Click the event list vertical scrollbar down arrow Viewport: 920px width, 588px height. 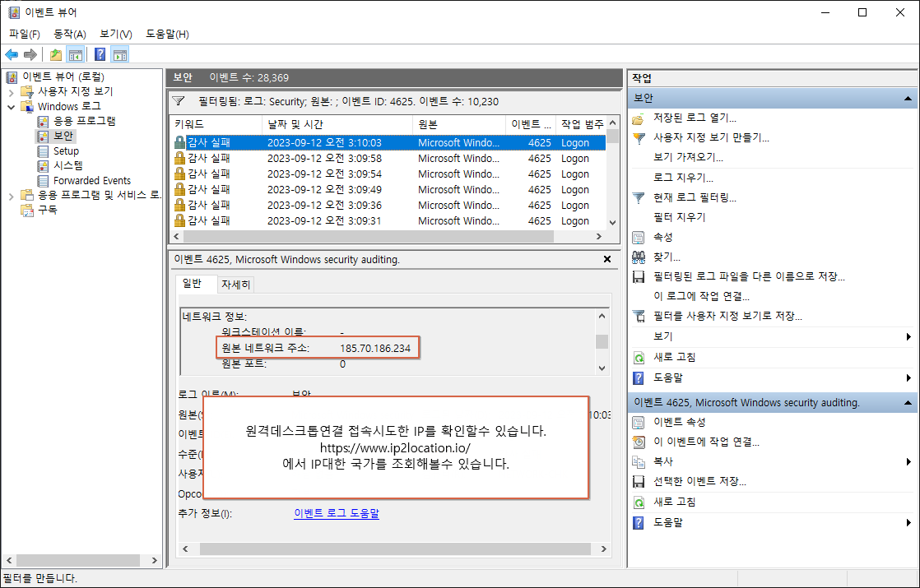tap(612, 223)
